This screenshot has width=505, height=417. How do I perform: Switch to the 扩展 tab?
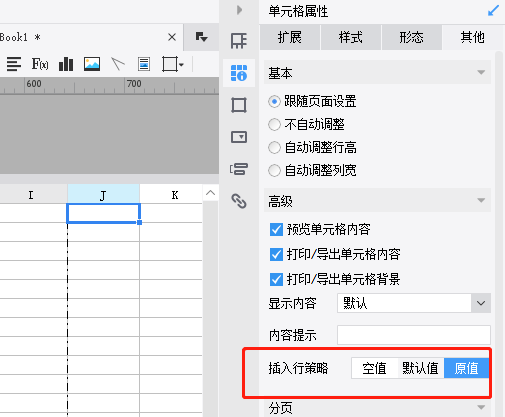[x=290, y=37]
